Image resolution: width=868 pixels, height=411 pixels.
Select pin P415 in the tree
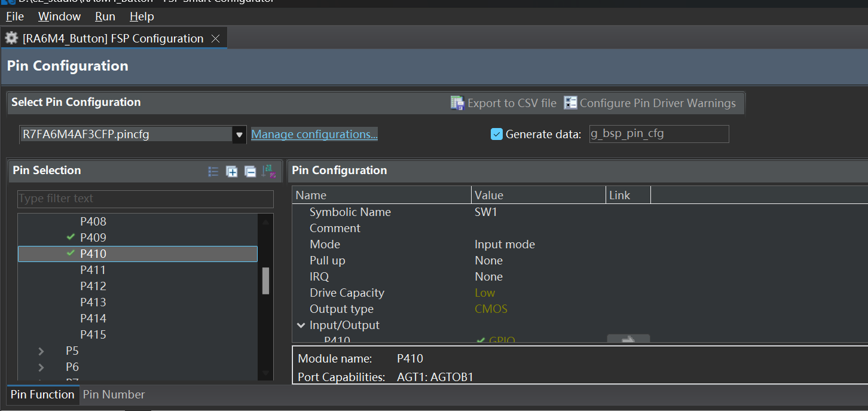pyautogui.click(x=93, y=334)
